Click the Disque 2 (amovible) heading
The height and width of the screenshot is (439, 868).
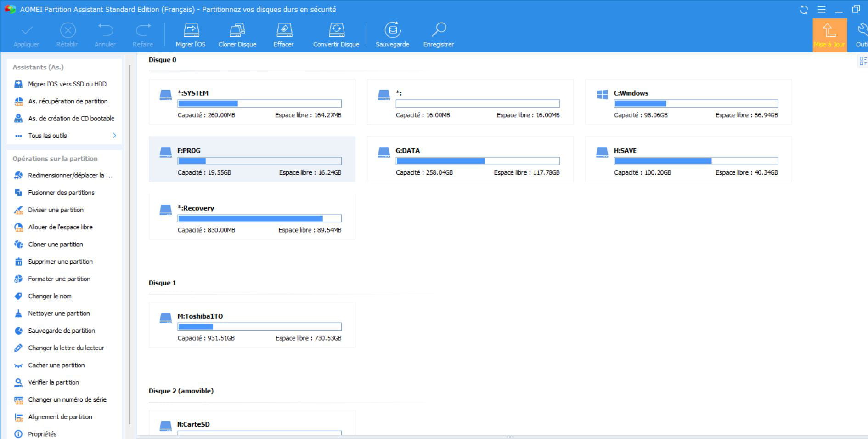181,391
